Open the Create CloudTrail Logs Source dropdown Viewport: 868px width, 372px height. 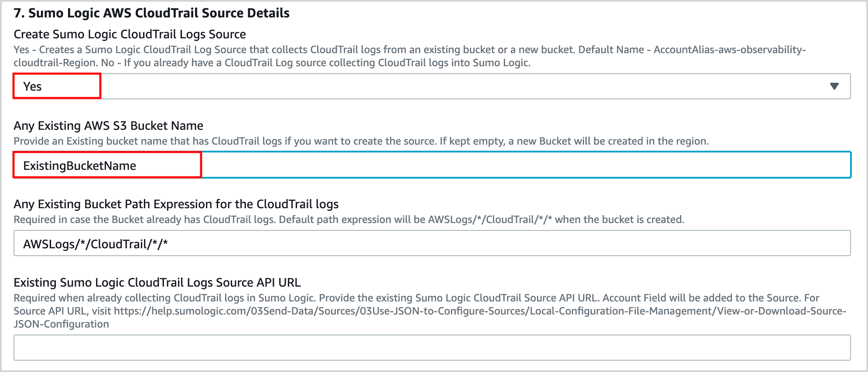click(432, 86)
